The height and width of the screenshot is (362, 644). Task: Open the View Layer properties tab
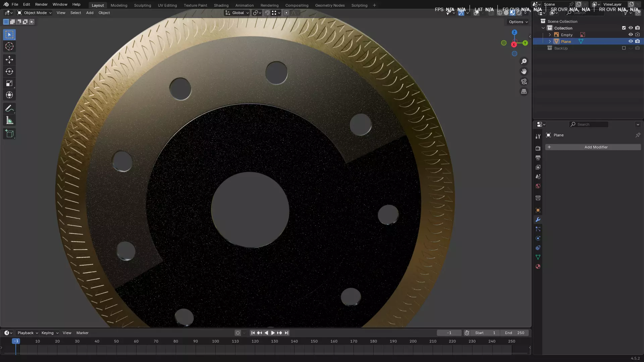538,167
